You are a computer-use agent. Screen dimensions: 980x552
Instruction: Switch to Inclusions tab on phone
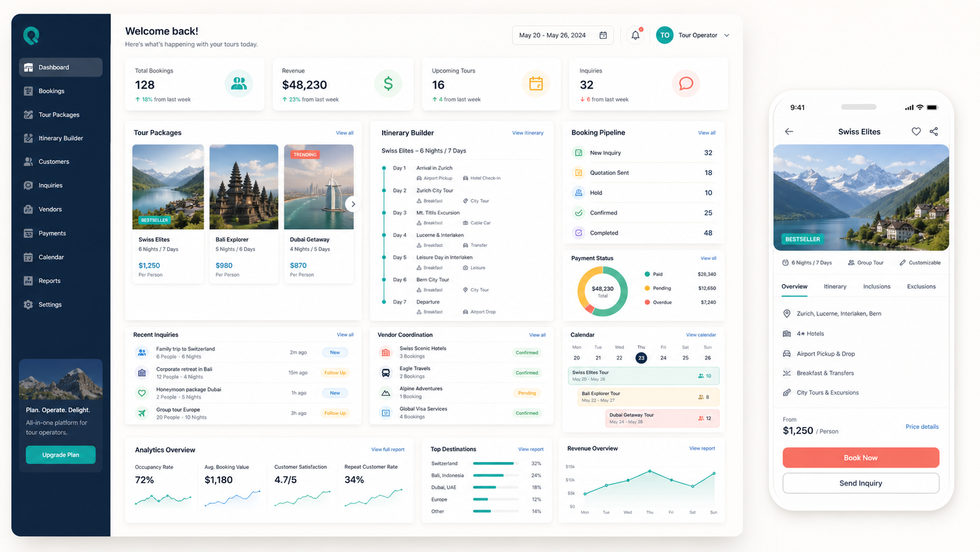coord(876,287)
